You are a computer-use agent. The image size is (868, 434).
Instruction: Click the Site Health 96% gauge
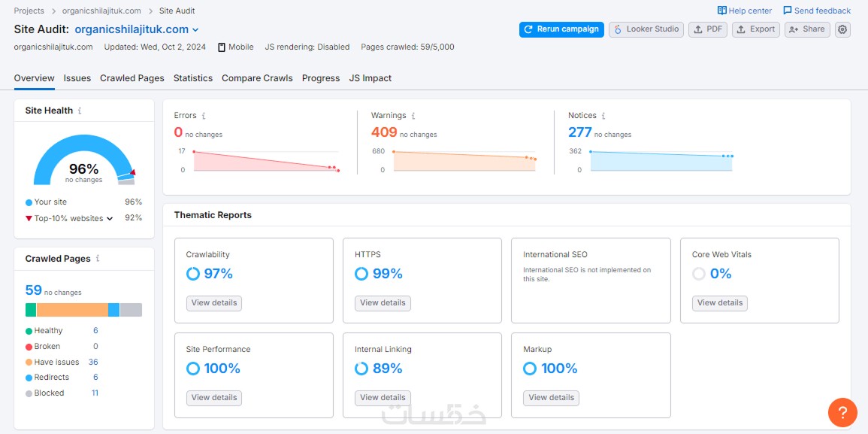(x=84, y=160)
